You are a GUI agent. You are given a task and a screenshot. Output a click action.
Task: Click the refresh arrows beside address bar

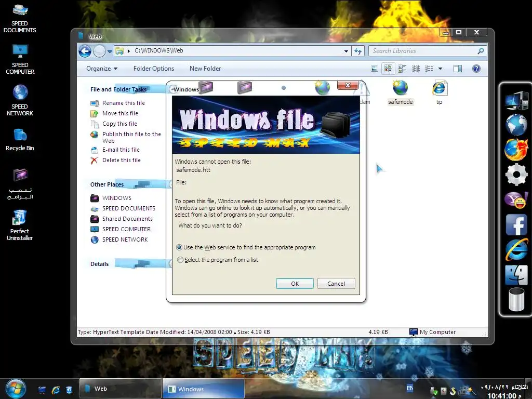[x=357, y=51]
